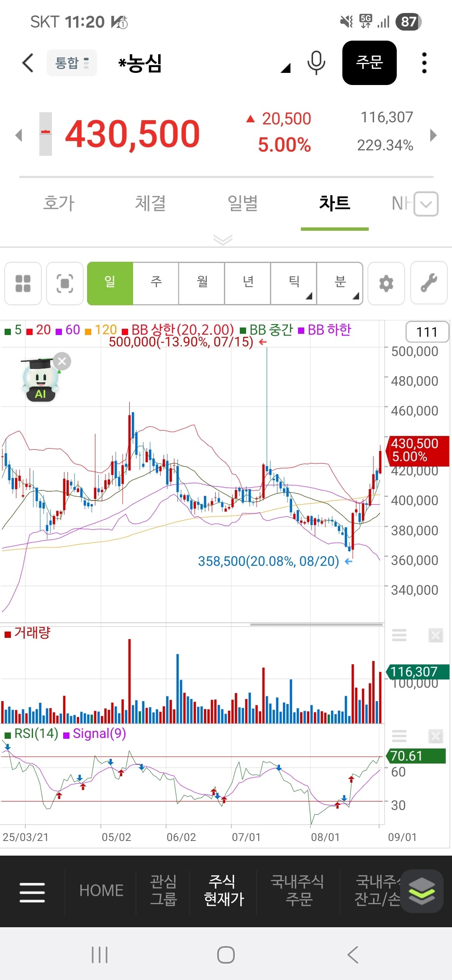Tap the Android recent apps button

tap(100, 955)
